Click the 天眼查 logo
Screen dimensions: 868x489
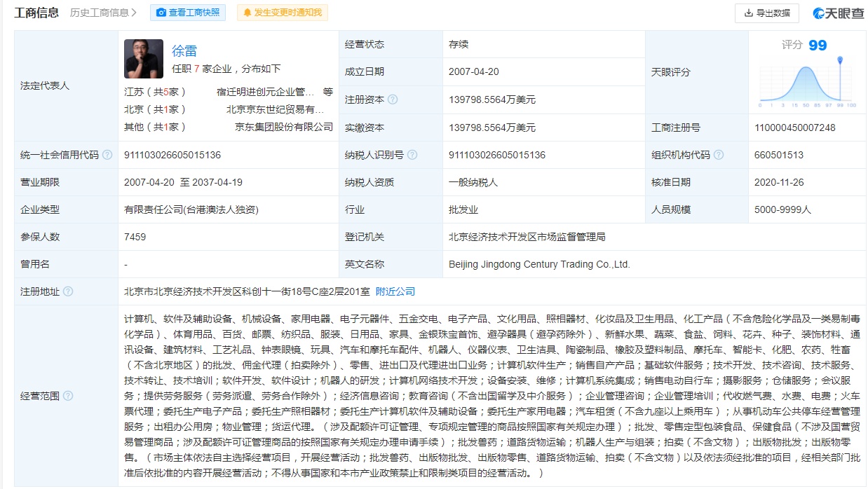pyautogui.click(x=838, y=13)
